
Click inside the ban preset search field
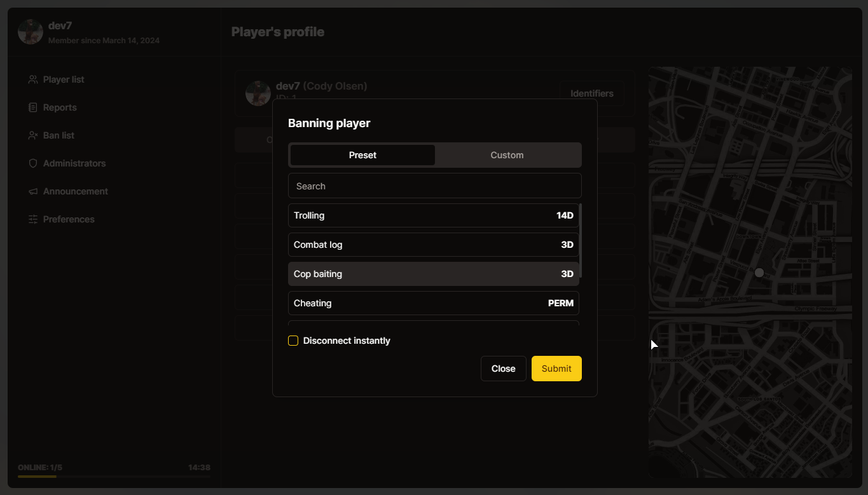[x=434, y=186]
